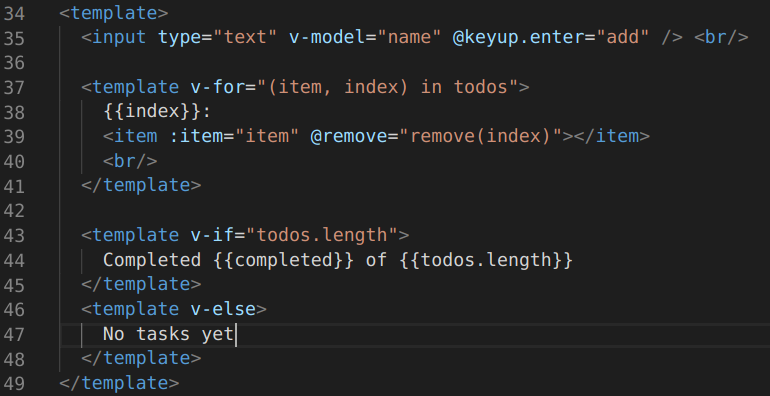Click the :item attribute on line 39
Image resolution: width=770 pixels, height=396 pixels.
[x=196, y=136]
